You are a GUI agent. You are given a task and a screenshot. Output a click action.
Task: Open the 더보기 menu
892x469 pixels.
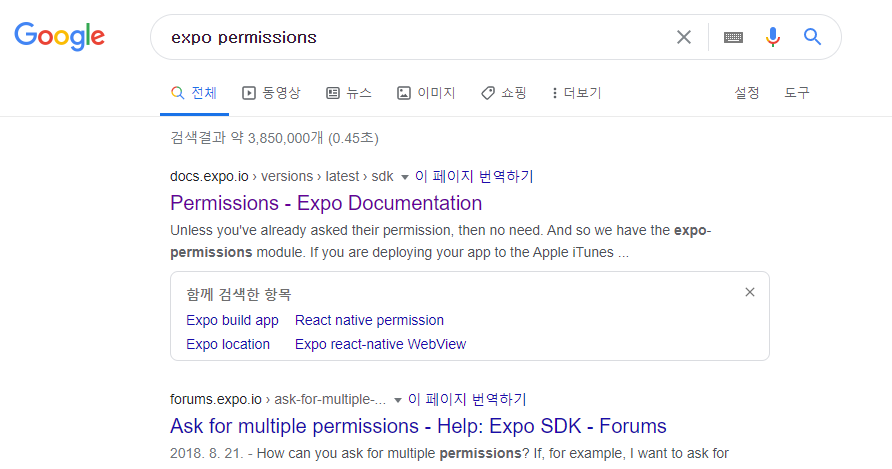click(577, 93)
